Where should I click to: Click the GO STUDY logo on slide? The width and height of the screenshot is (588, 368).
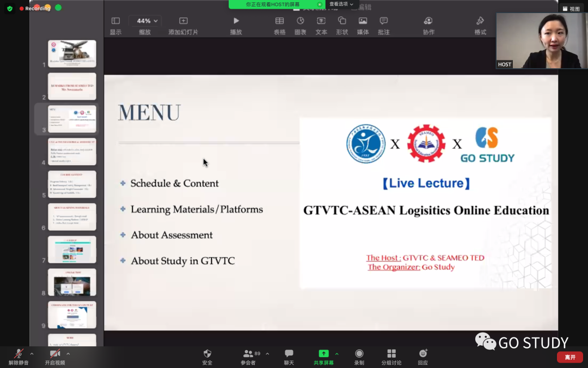coord(487,145)
